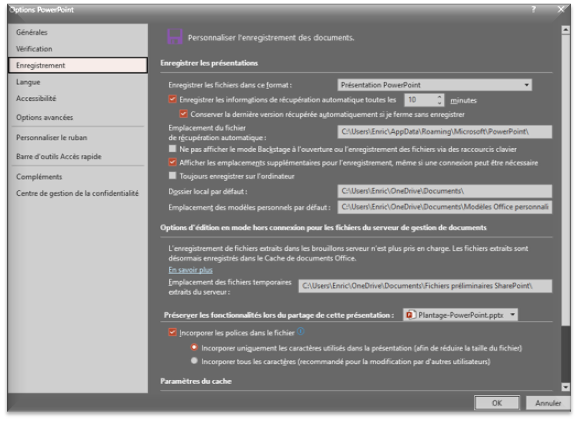Open the Langue options category

28,82
